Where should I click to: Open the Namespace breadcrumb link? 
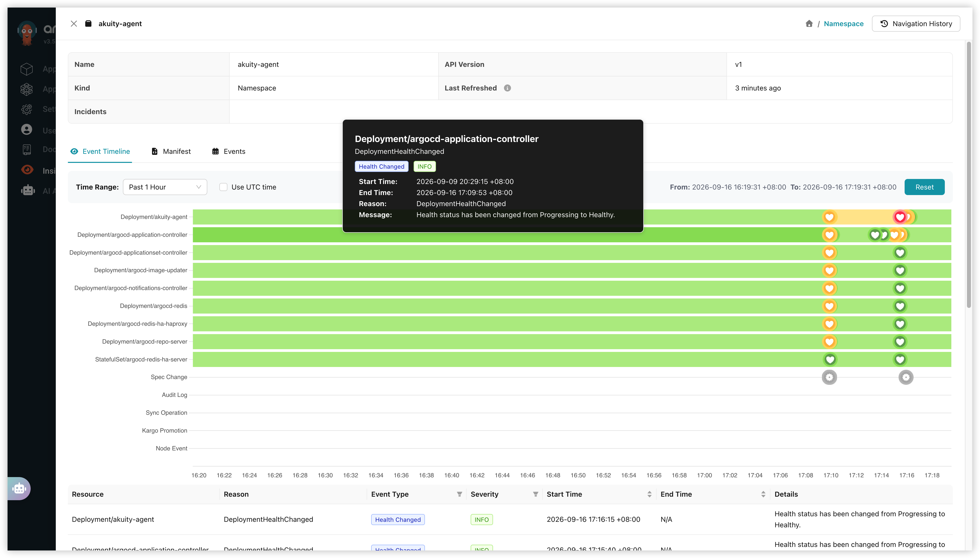843,24
